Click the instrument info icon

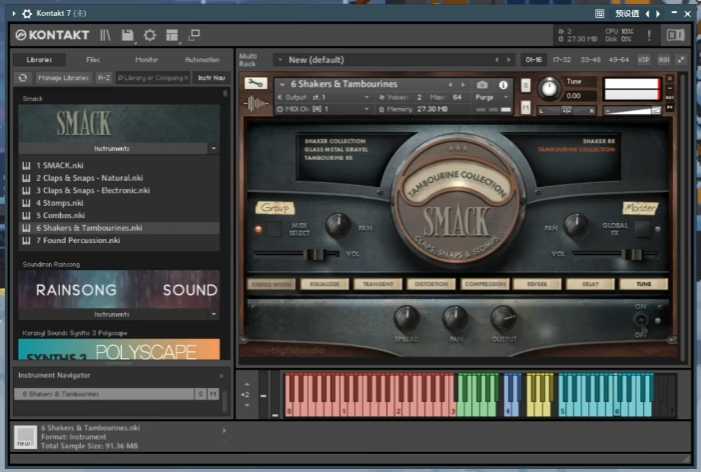pyautogui.click(x=503, y=85)
